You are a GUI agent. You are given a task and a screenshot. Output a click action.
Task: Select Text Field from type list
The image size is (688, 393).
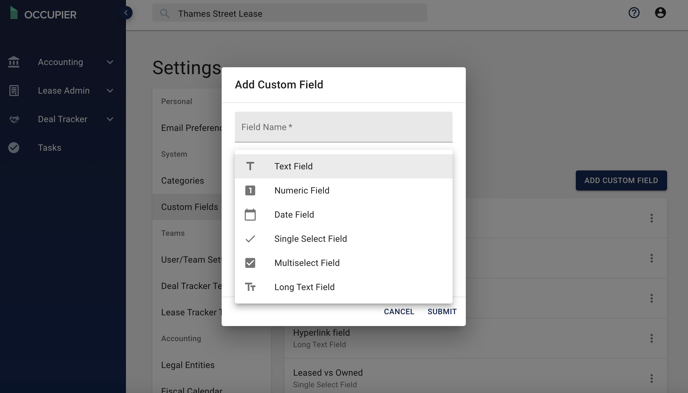(x=344, y=166)
